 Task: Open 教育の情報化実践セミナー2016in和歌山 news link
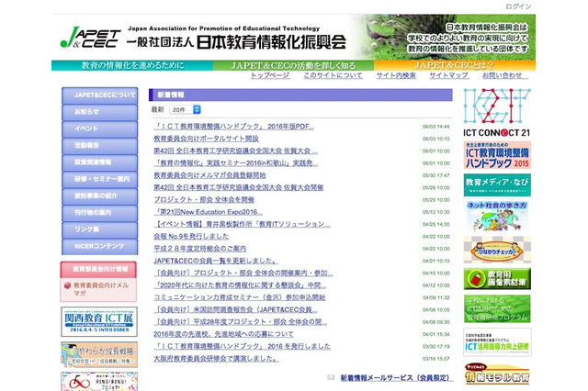(236, 163)
